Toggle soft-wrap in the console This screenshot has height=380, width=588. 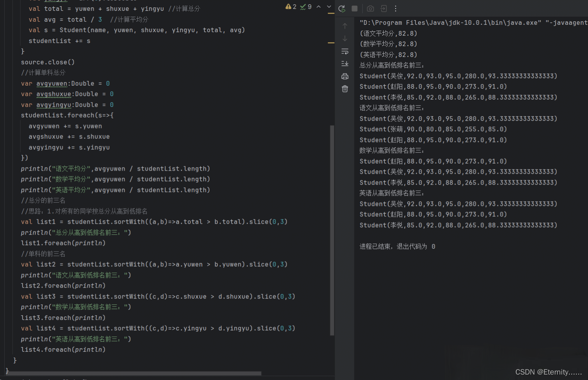coord(345,51)
